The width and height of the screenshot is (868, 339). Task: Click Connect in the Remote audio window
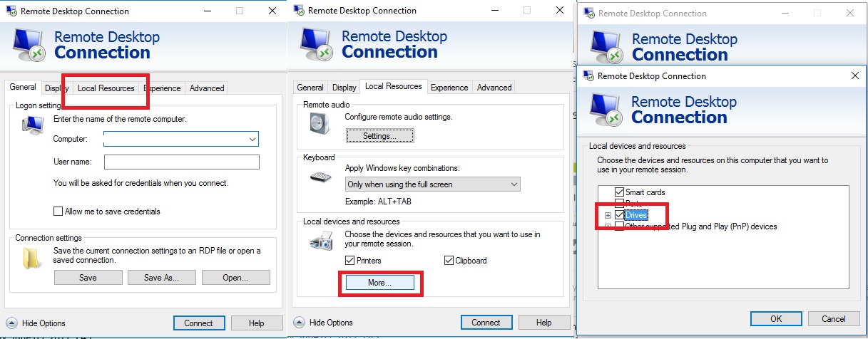coord(486,323)
